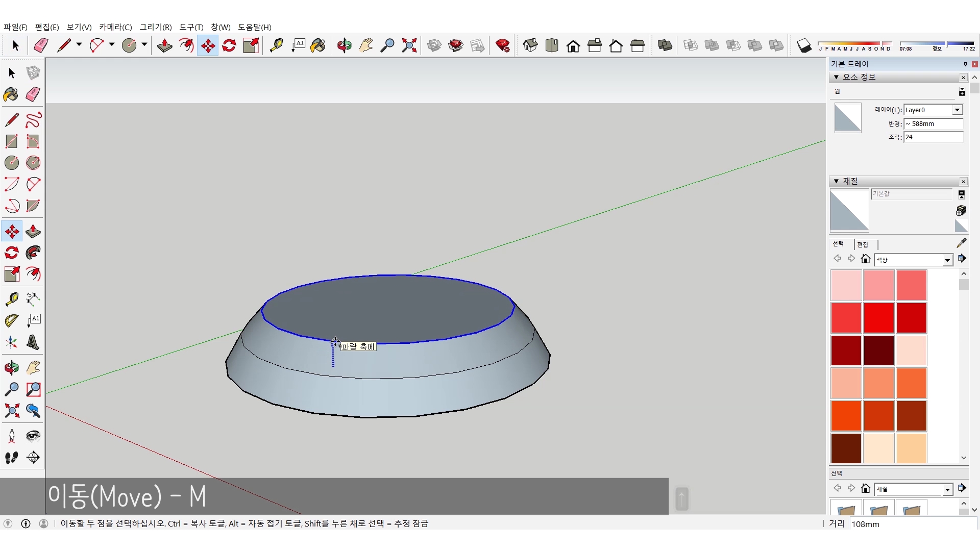980x551 pixels.
Task: Click the Zoom Extents icon in top toolbar
Action: (409, 45)
